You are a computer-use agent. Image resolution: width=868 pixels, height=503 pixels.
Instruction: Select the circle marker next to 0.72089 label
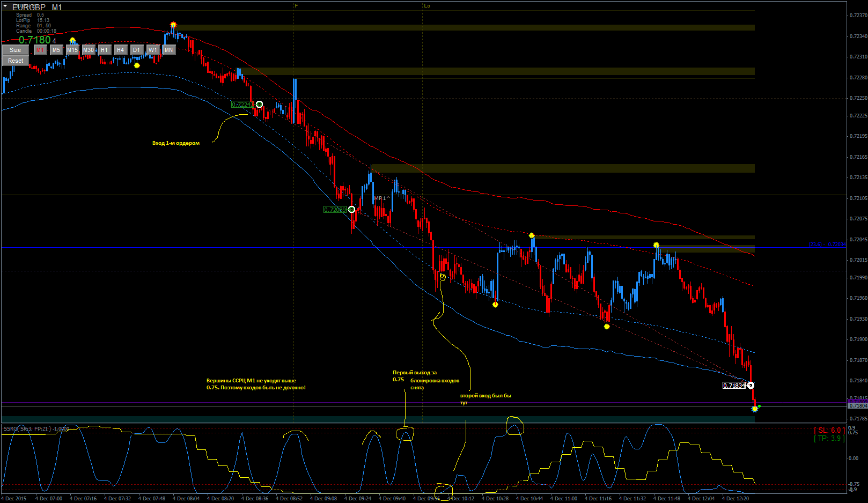(x=351, y=209)
